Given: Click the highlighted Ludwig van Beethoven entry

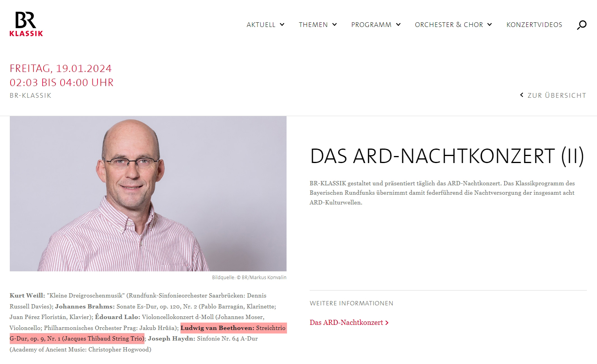Looking at the screenshot, I should click(148, 333).
